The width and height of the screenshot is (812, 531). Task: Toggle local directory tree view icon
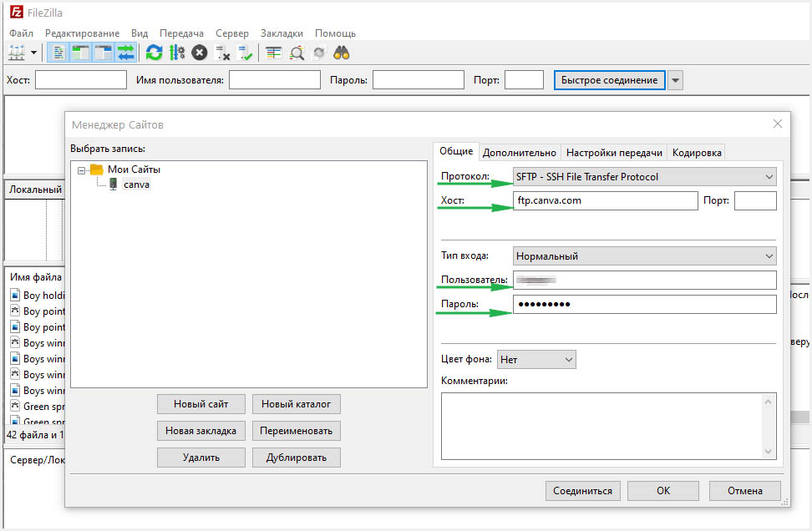click(81, 53)
